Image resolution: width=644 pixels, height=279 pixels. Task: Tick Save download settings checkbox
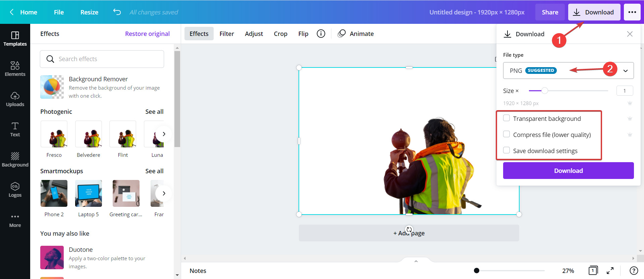coord(506,150)
